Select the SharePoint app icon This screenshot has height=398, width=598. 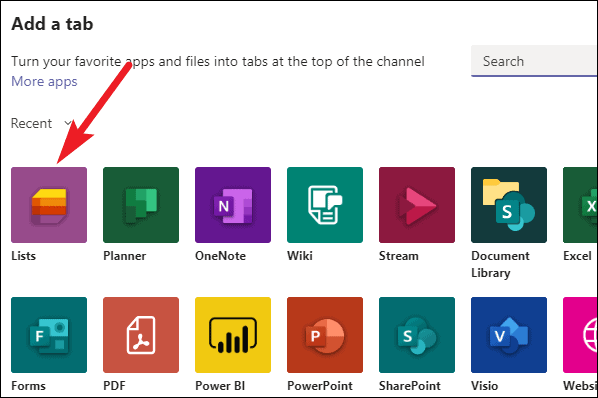pyautogui.click(x=417, y=335)
